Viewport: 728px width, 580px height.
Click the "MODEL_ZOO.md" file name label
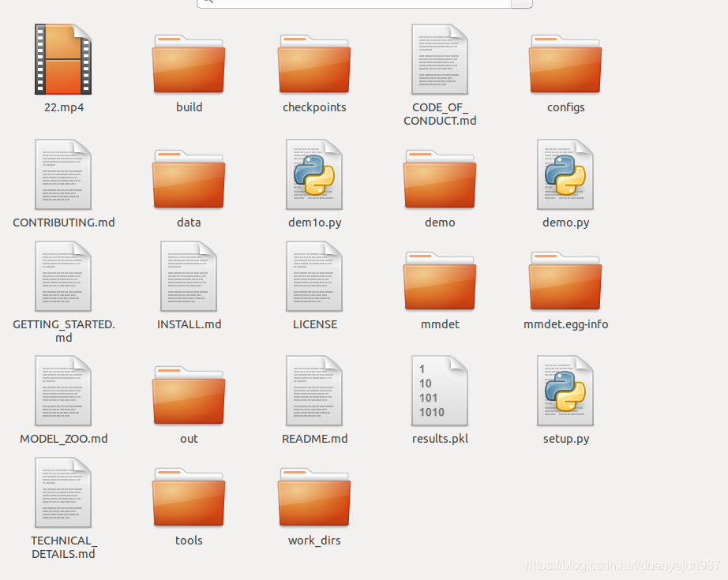point(64,439)
